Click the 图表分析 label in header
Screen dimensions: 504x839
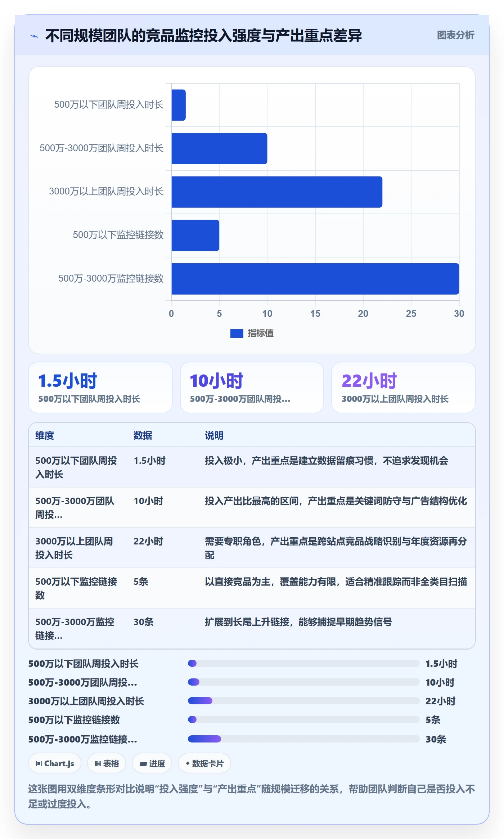pos(455,35)
